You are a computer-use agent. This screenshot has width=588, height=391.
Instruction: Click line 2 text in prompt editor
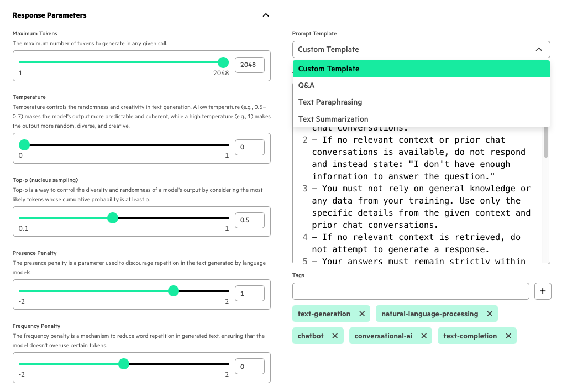(418, 158)
